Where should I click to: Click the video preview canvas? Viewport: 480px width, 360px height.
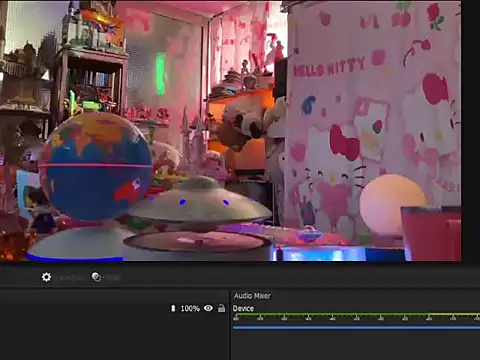tap(231, 131)
